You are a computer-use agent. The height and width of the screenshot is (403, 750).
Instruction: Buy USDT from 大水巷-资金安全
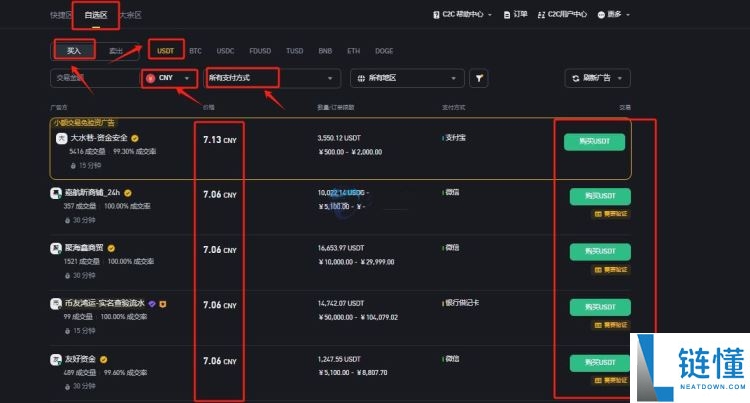594,142
